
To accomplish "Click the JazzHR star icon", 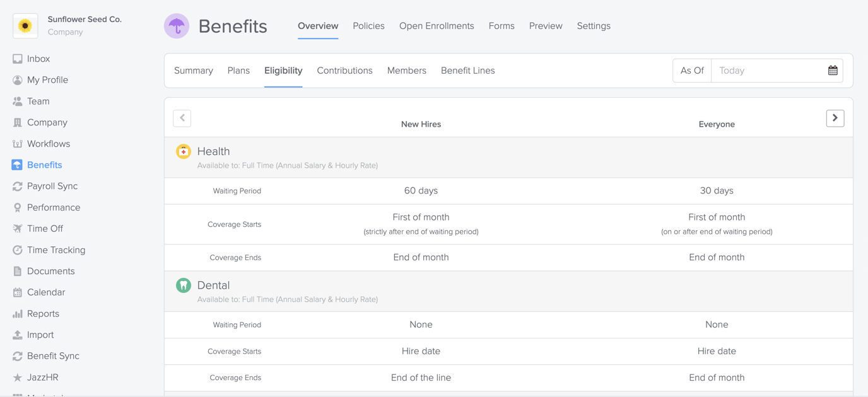I will click(18, 377).
